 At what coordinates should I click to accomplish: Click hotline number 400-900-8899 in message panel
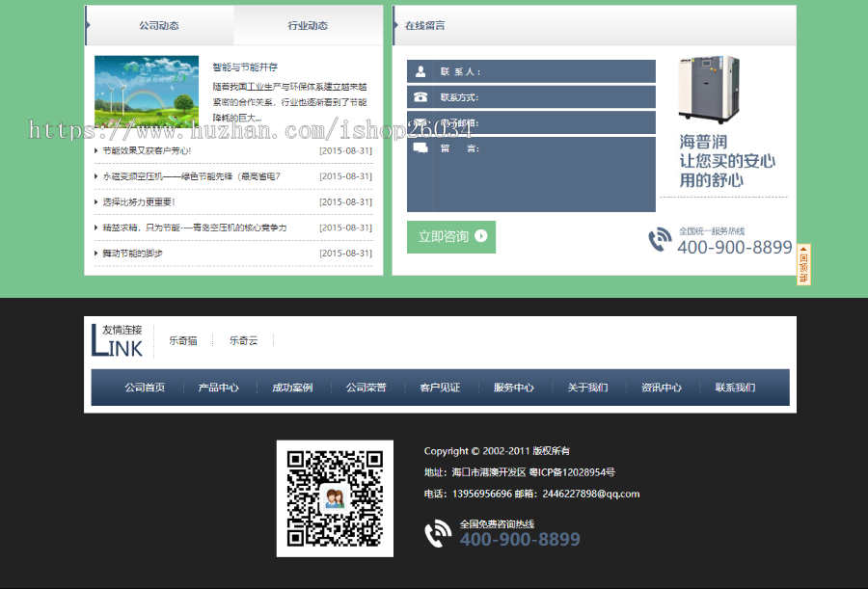(x=735, y=248)
